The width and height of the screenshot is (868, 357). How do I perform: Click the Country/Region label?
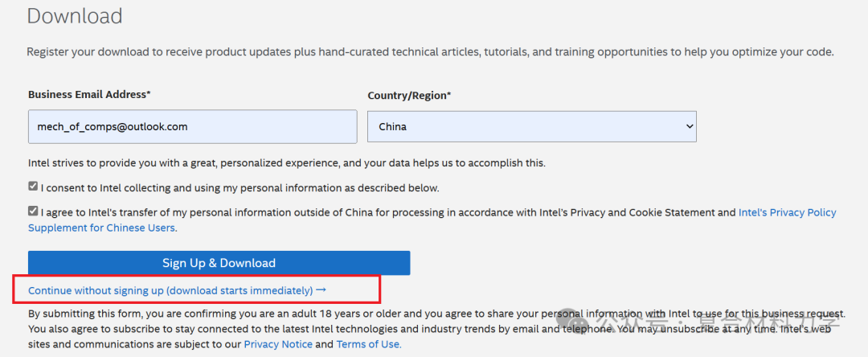pos(409,95)
